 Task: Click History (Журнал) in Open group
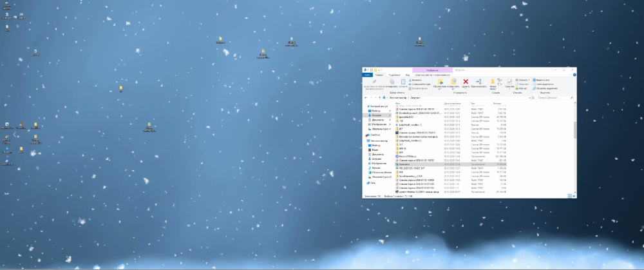521,88
